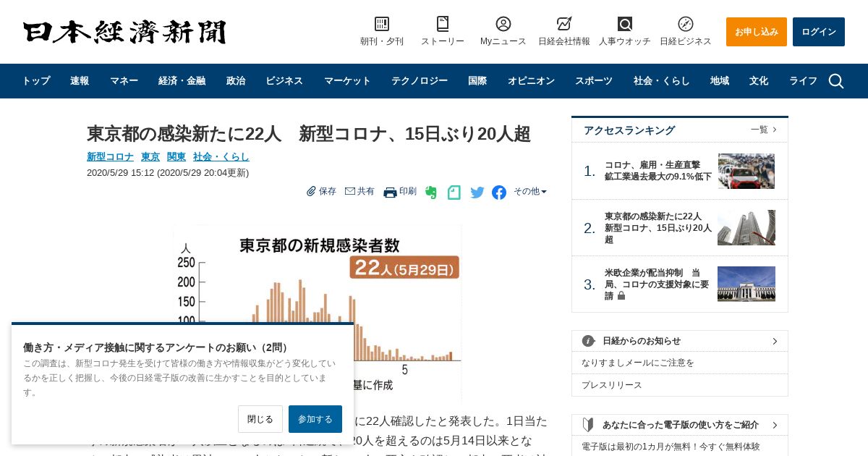Open なりすましメールにご注意を notice

coord(638,363)
